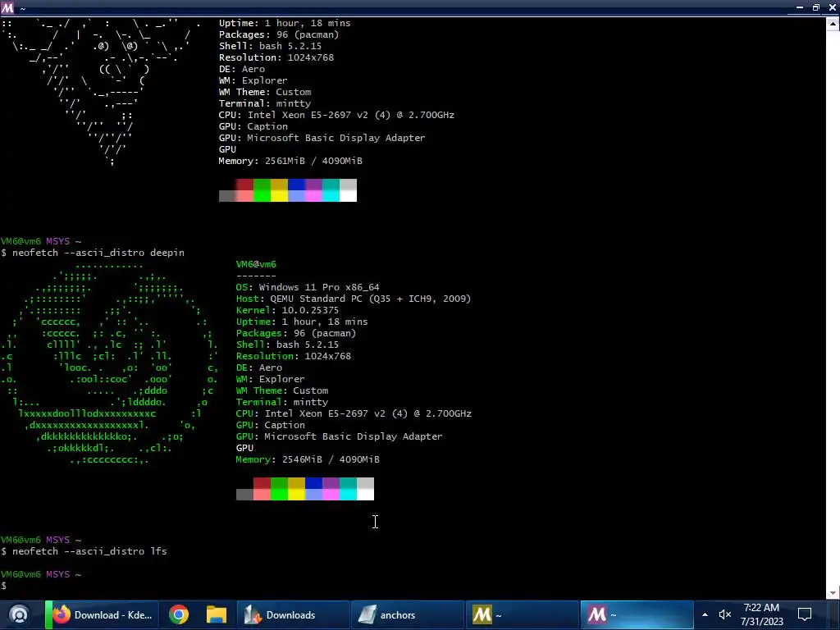Click the 'neofetch --ascii_distro deepin' command line

[x=93, y=253]
